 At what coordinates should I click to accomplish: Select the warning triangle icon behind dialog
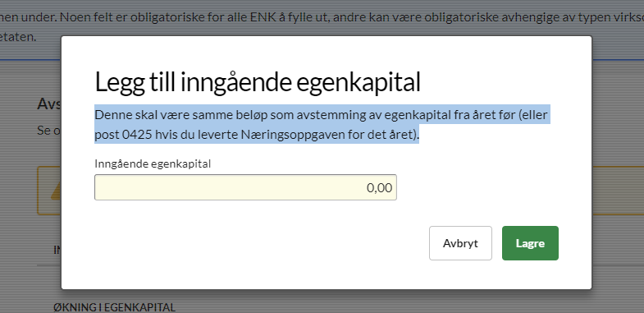coord(57,191)
